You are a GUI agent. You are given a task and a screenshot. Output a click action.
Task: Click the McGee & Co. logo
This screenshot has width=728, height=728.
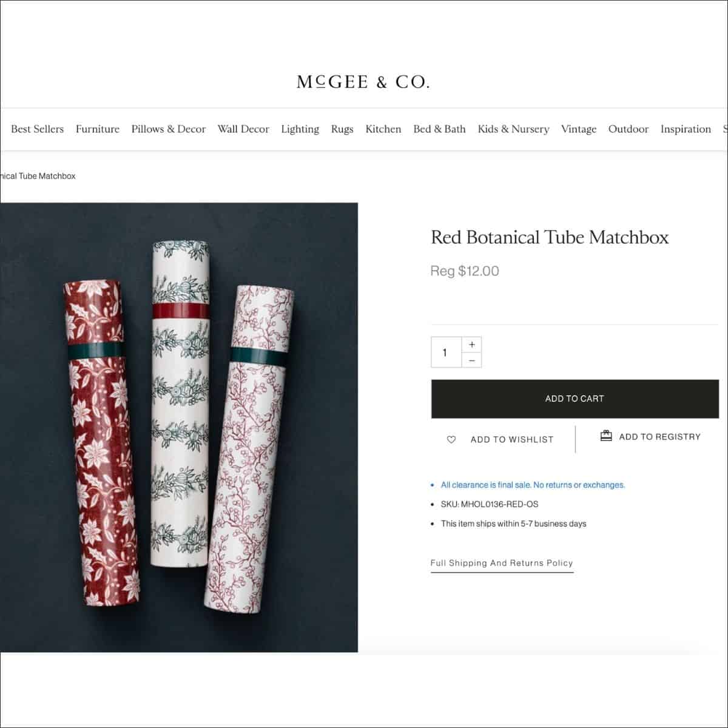click(x=363, y=82)
